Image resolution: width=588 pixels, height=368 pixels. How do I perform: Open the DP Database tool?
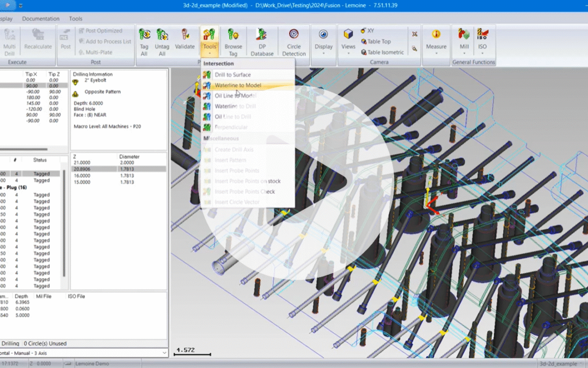click(x=262, y=41)
